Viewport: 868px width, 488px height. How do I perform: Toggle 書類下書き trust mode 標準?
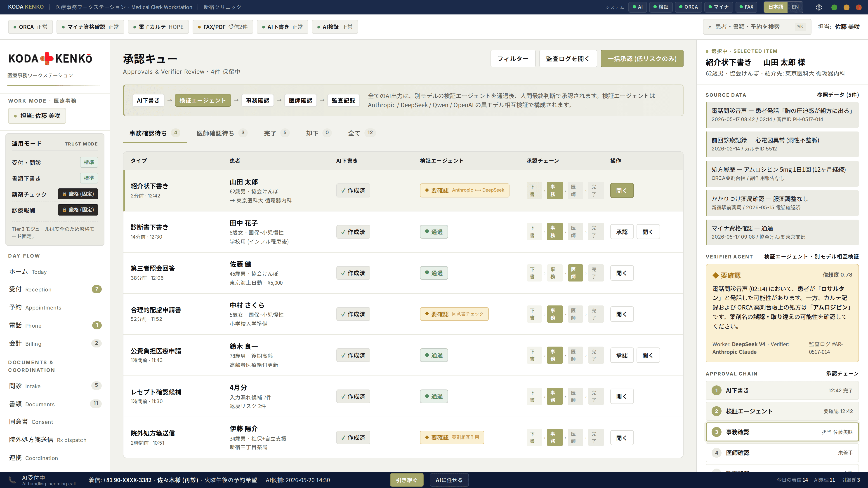[x=89, y=178]
